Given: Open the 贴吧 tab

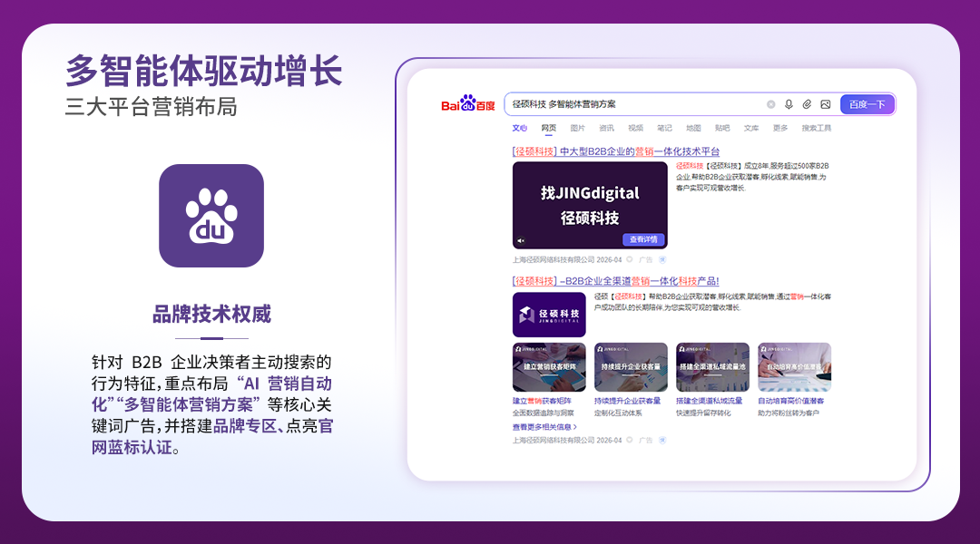Looking at the screenshot, I should click(722, 128).
